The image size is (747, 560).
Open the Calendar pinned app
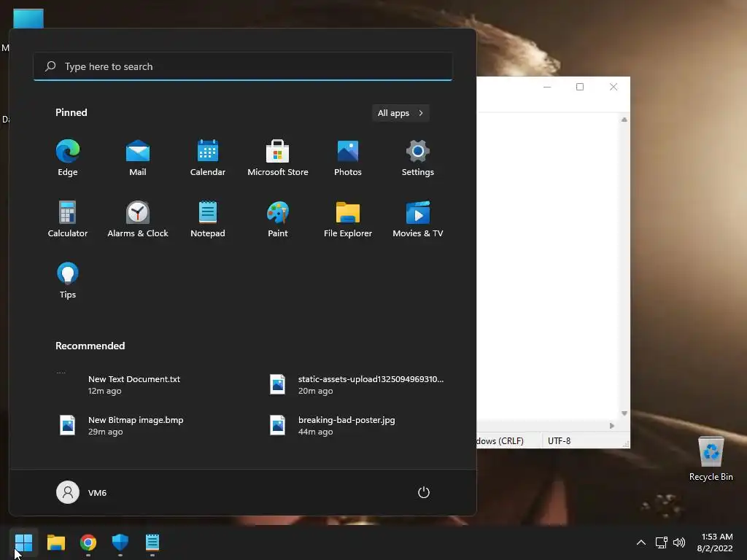click(208, 158)
